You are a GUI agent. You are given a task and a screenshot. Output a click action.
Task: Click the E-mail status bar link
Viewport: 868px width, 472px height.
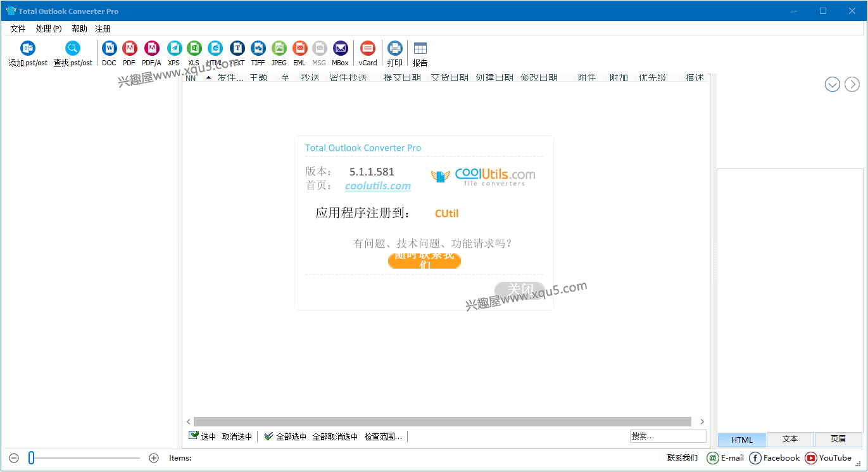[726, 458]
